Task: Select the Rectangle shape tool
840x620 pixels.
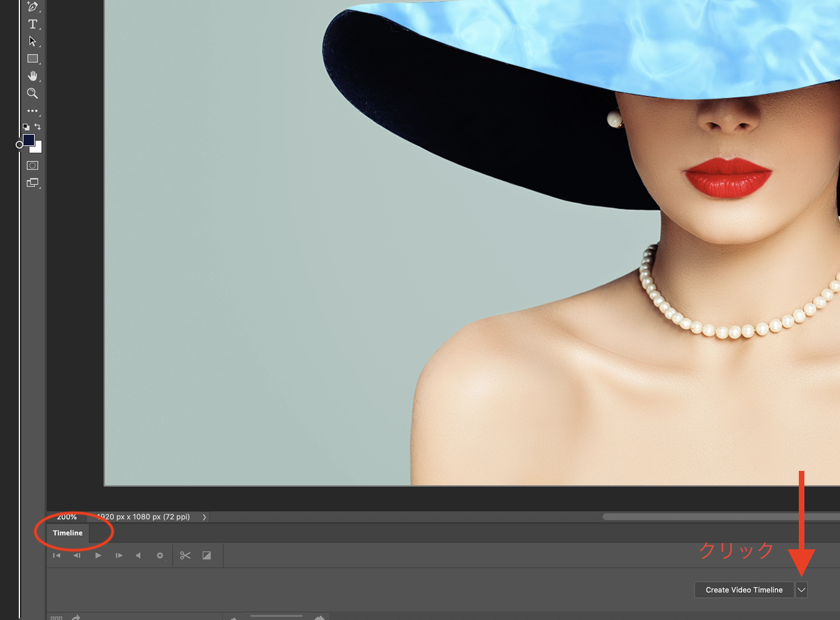Action: [33, 58]
